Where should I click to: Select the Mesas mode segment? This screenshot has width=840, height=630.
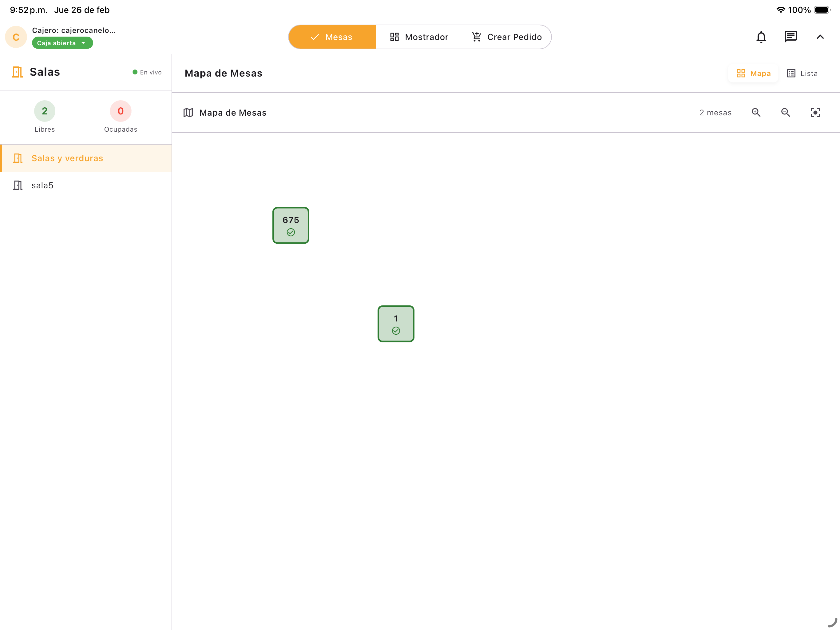pyautogui.click(x=332, y=37)
